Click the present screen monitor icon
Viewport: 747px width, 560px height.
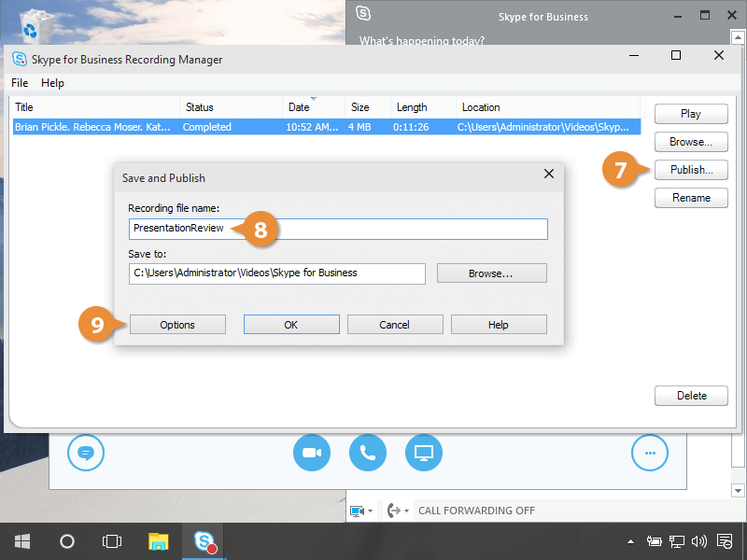coord(424,453)
